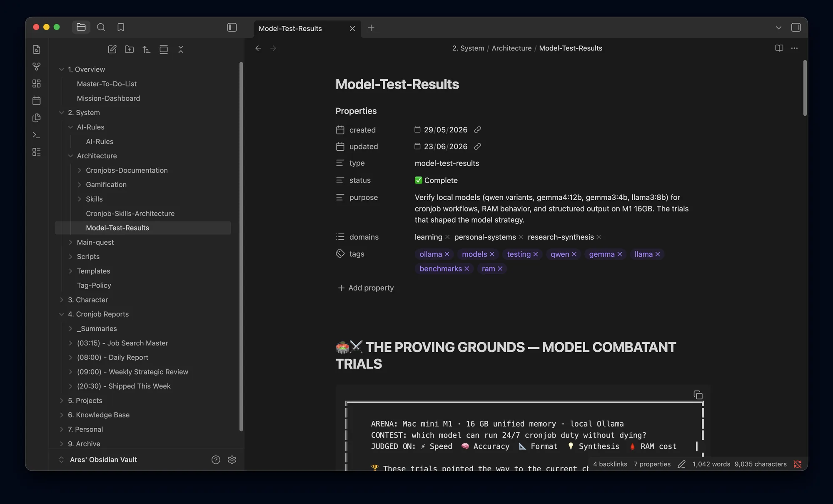This screenshot has width=833, height=504.
Task: Edit the type property value
Action: pos(447,163)
